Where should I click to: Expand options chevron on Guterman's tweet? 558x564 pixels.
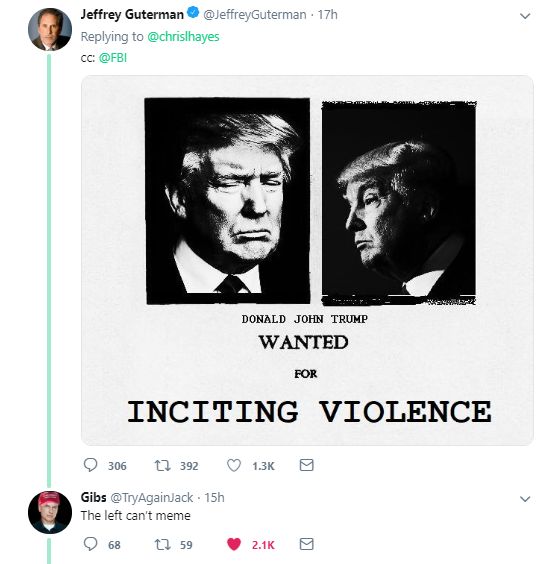pos(525,16)
